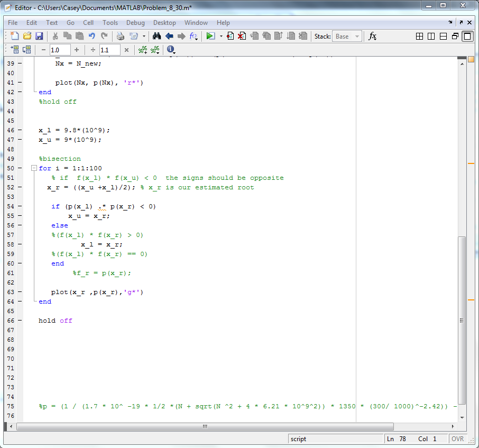Float the editor windows
This screenshot has height=448, width=479.
pos(455,36)
